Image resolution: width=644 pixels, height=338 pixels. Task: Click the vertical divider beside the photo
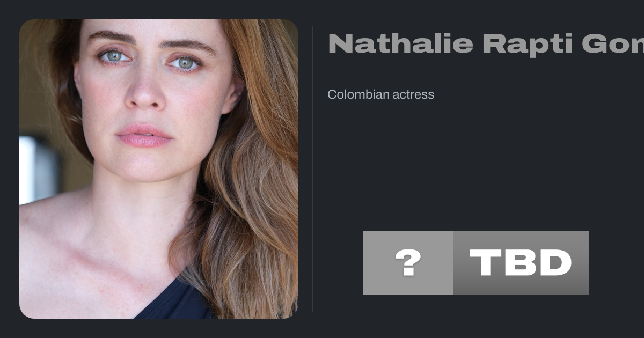pyautogui.click(x=312, y=169)
